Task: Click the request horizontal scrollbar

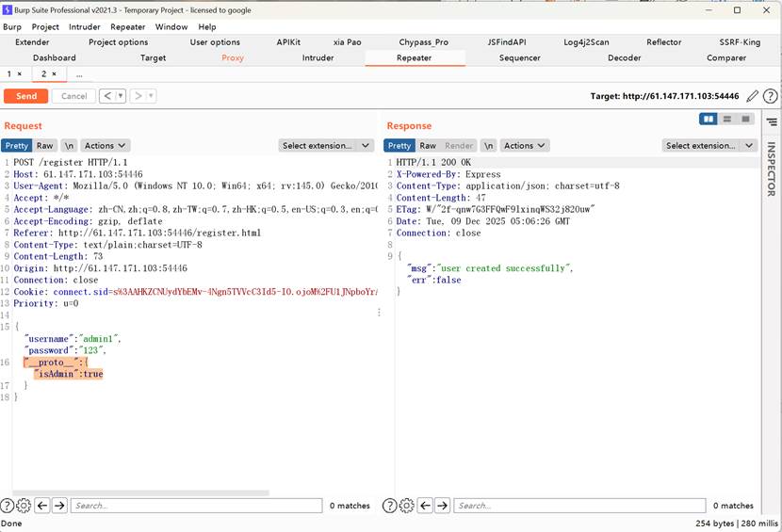Action: coord(140,492)
